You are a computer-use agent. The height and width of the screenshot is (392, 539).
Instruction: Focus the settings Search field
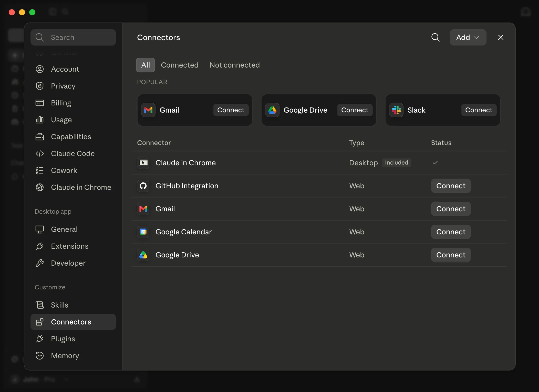point(73,37)
